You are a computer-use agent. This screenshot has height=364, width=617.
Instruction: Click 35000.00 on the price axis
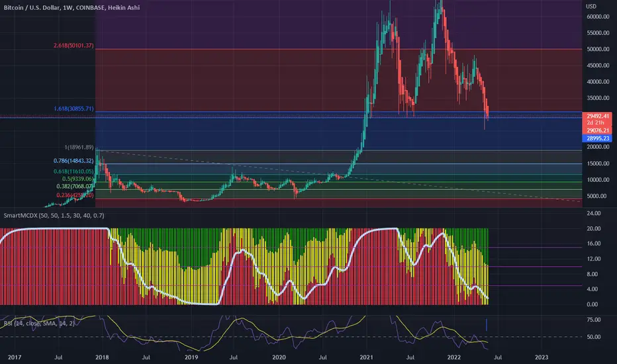tap(598, 99)
